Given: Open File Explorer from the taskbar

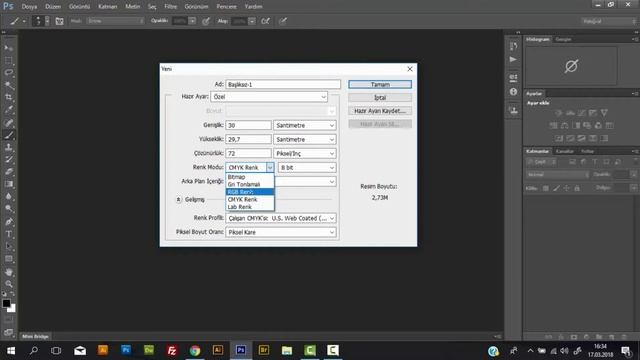Looking at the screenshot, I should pyautogui.click(x=287, y=350).
